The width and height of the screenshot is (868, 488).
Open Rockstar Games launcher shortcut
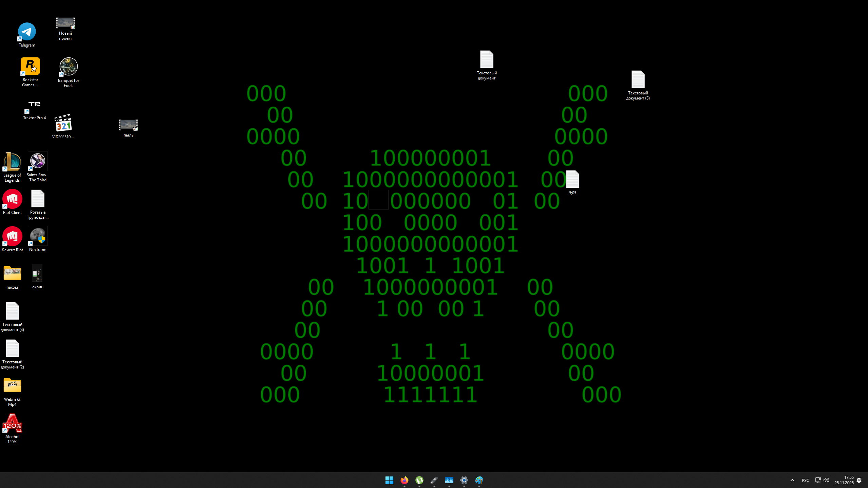(30, 67)
